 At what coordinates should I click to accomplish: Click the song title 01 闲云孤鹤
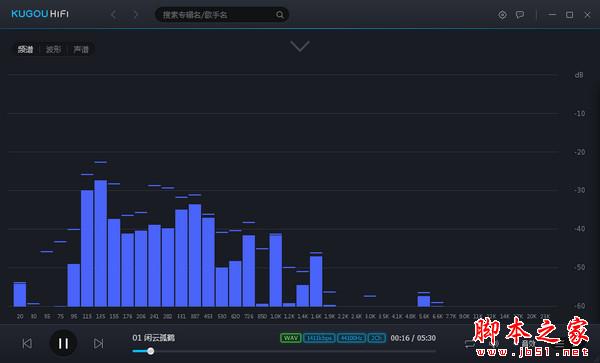pos(153,338)
